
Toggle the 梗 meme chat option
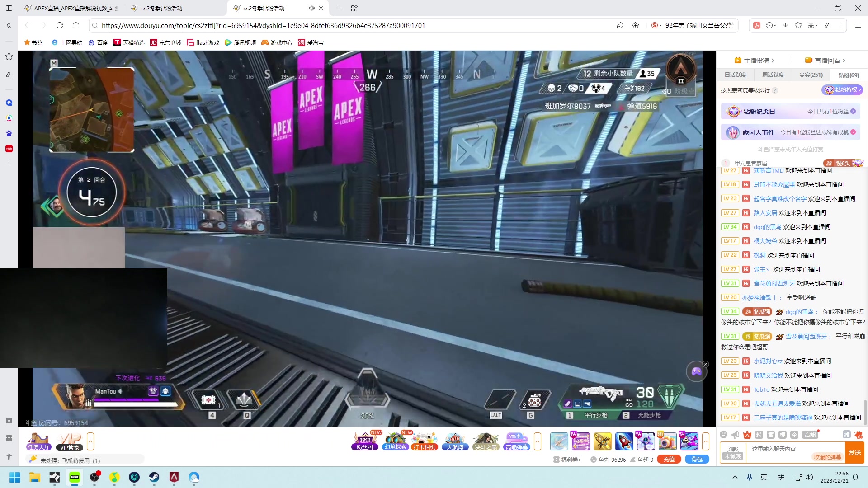click(783, 435)
